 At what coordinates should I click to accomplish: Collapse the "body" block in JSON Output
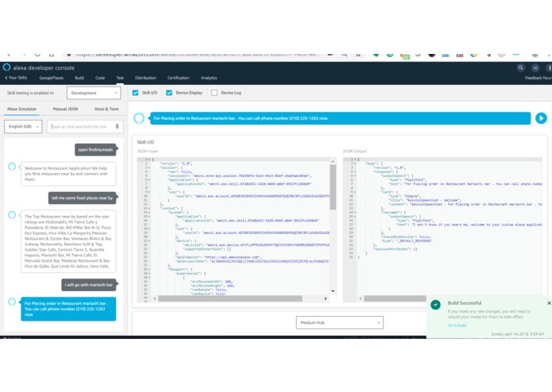click(355, 163)
